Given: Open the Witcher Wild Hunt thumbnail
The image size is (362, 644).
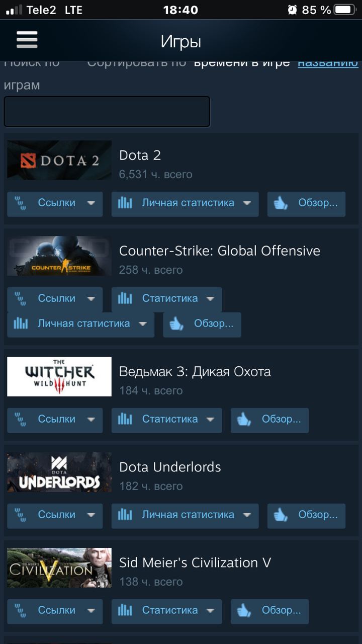Looking at the screenshot, I should 59,376.
